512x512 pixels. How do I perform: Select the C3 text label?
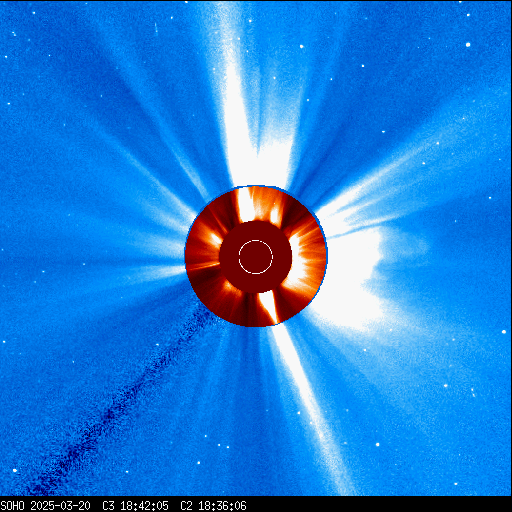tap(108, 506)
